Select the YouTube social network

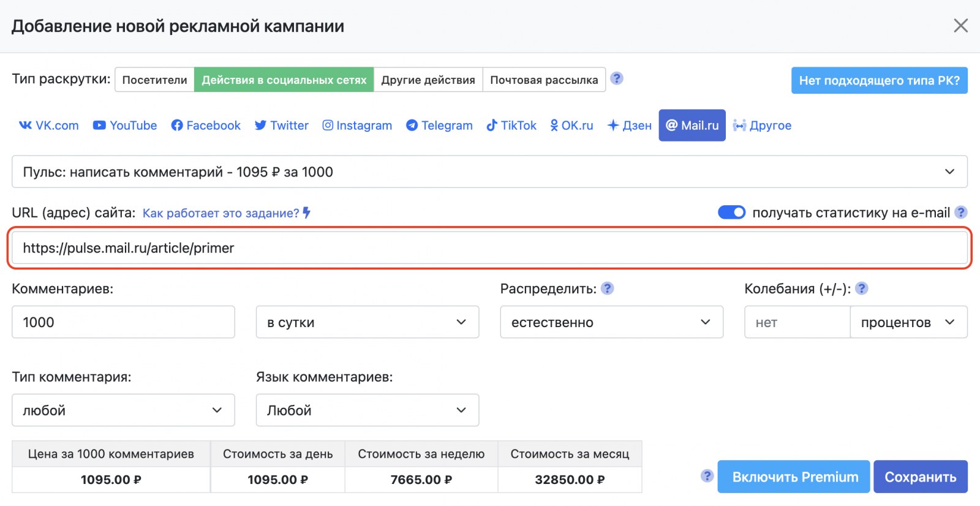click(x=125, y=126)
